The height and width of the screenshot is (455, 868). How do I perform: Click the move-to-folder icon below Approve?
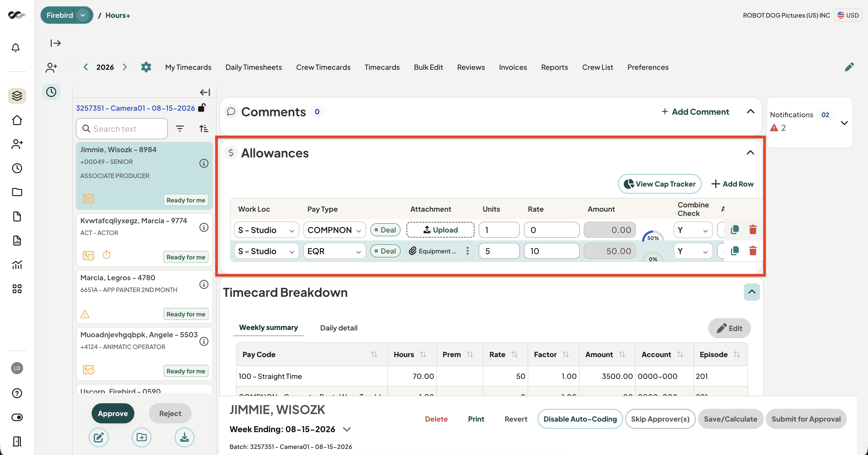(141, 437)
